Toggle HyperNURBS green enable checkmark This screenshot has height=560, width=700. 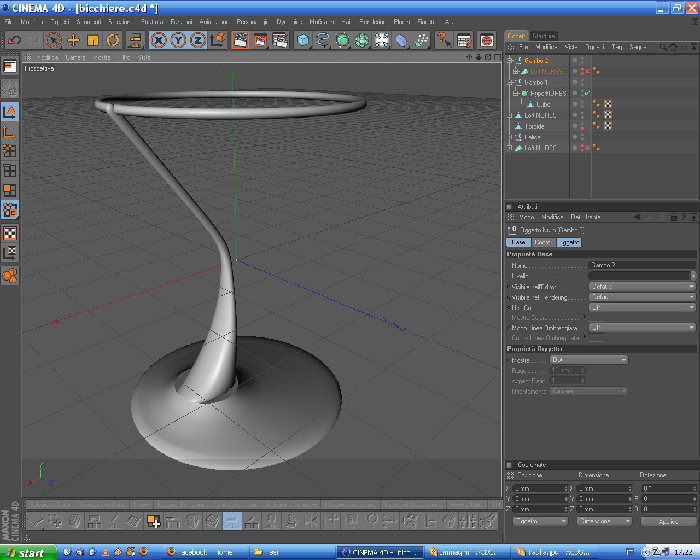click(x=587, y=93)
